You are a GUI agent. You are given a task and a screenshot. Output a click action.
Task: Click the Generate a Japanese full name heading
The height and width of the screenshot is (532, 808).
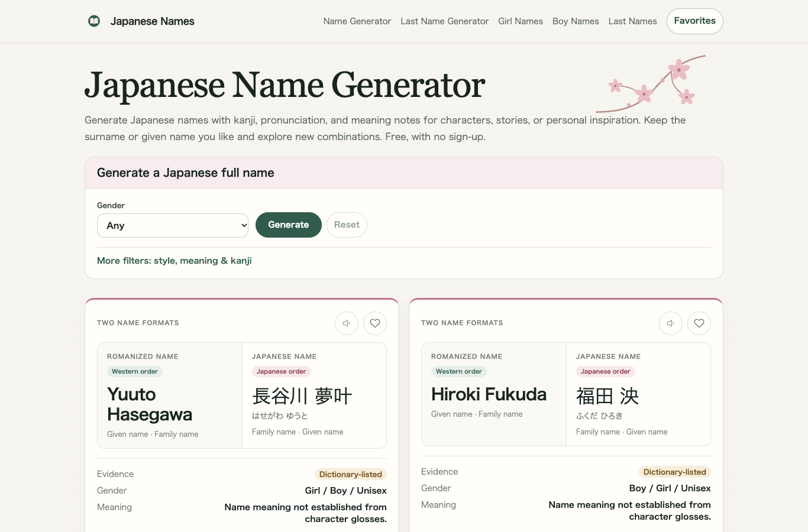pyautogui.click(x=186, y=173)
